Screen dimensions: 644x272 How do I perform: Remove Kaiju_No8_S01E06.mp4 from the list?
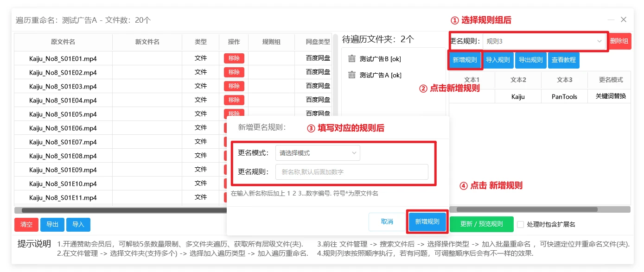coord(234,128)
